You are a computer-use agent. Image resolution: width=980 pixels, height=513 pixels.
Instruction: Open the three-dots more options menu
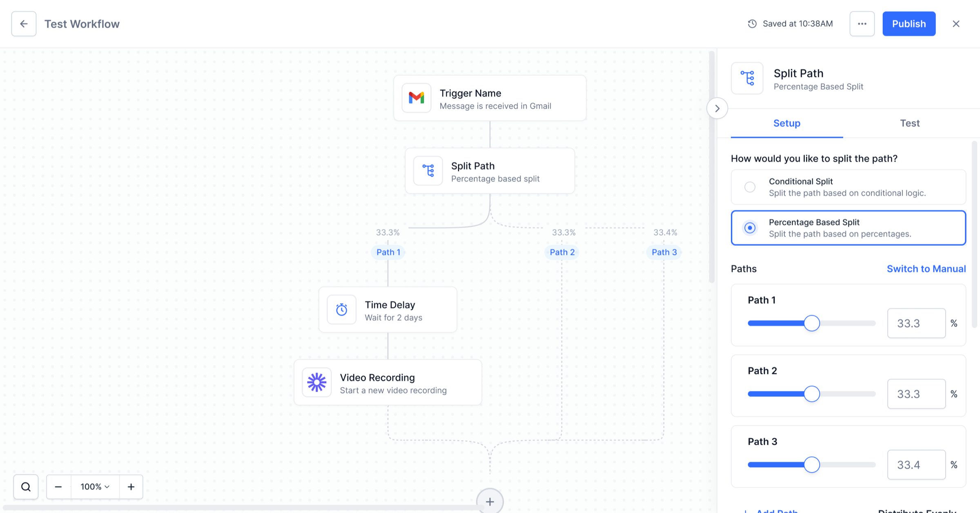pos(862,24)
